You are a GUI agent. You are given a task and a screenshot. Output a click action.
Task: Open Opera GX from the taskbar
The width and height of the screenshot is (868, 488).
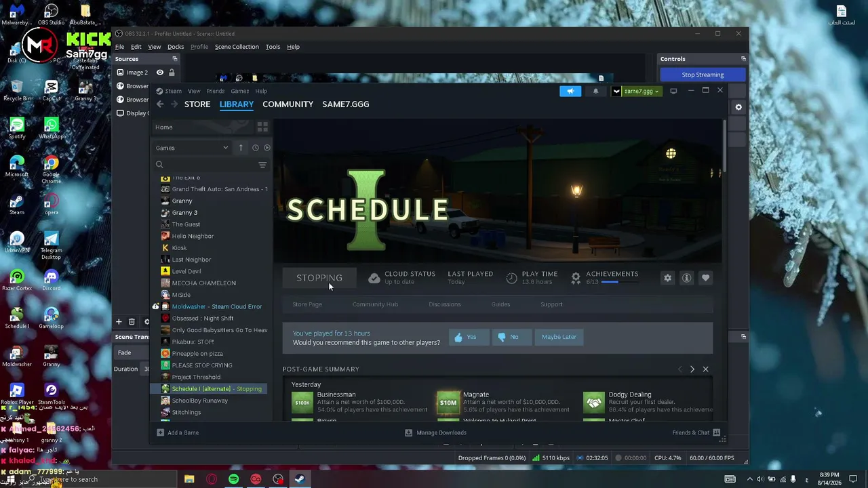click(x=212, y=479)
